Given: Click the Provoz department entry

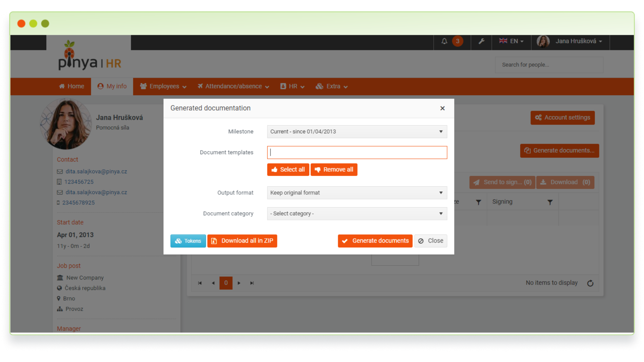Looking at the screenshot, I should coord(74,309).
